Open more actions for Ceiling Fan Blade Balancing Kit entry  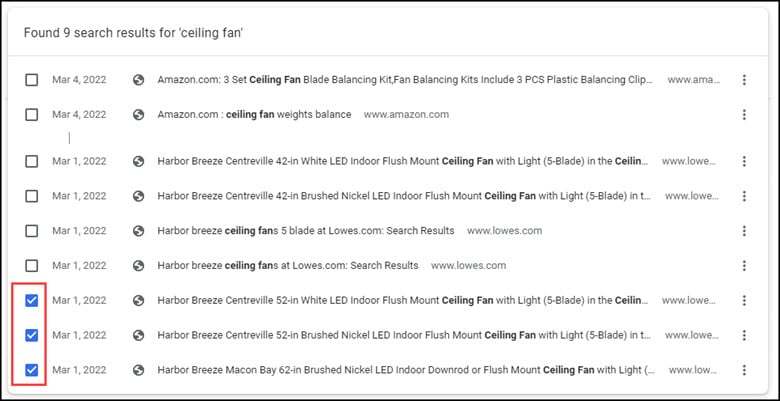[744, 80]
